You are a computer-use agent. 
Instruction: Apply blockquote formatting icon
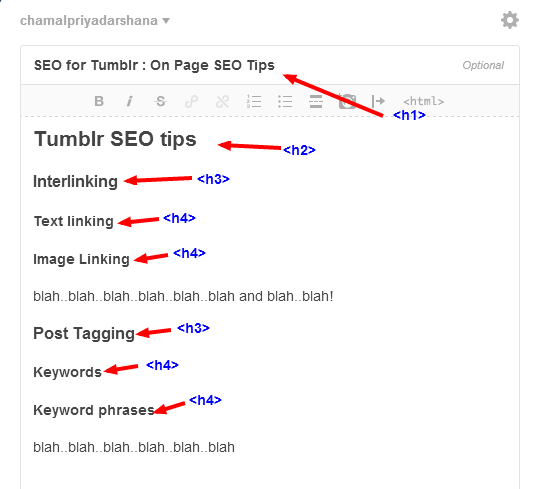click(x=316, y=101)
